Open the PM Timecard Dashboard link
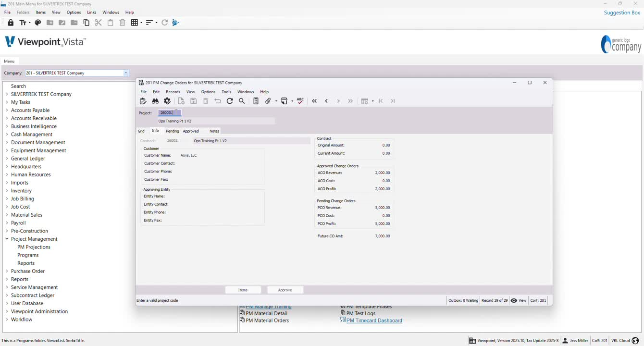Viewport: 644px width, 346px height. point(374,321)
